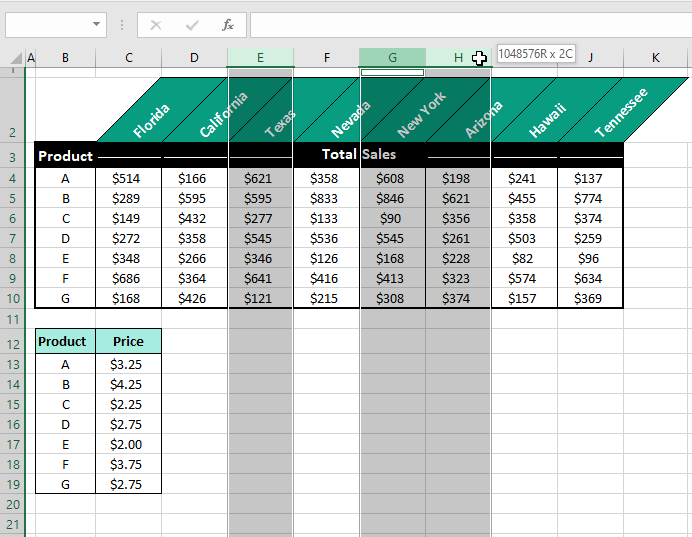Click product G cell in price table
692x537 pixels.
[x=65, y=484]
